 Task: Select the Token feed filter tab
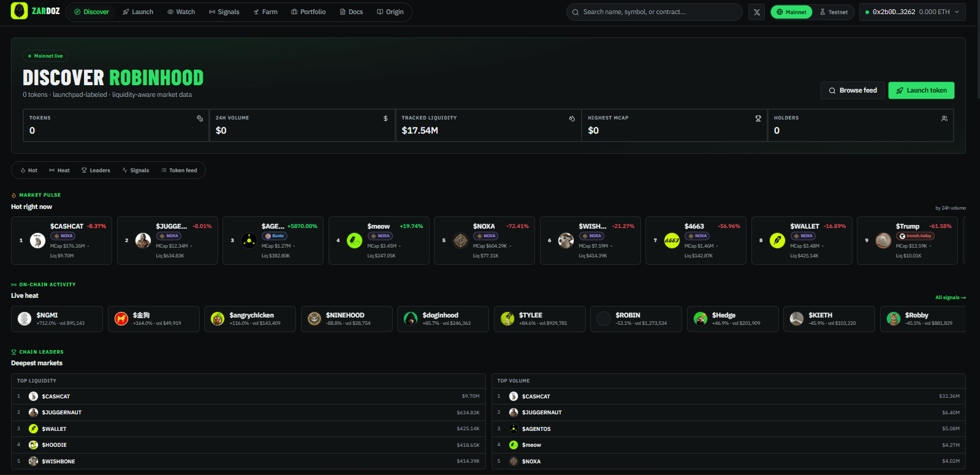179,170
